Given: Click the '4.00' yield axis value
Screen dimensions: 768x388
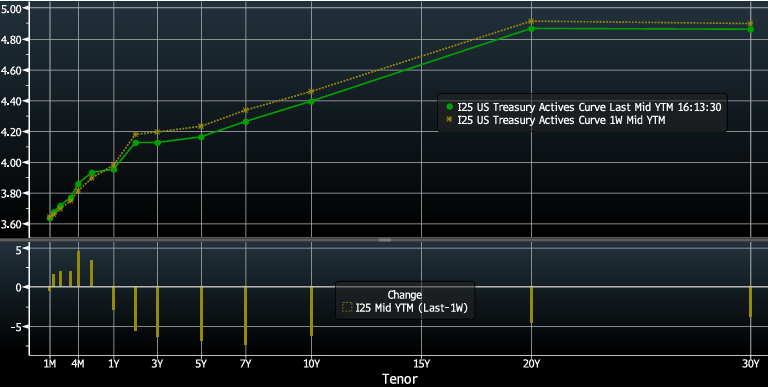Looking at the screenshot, I should pyautogui.click(x=10, y=163).
